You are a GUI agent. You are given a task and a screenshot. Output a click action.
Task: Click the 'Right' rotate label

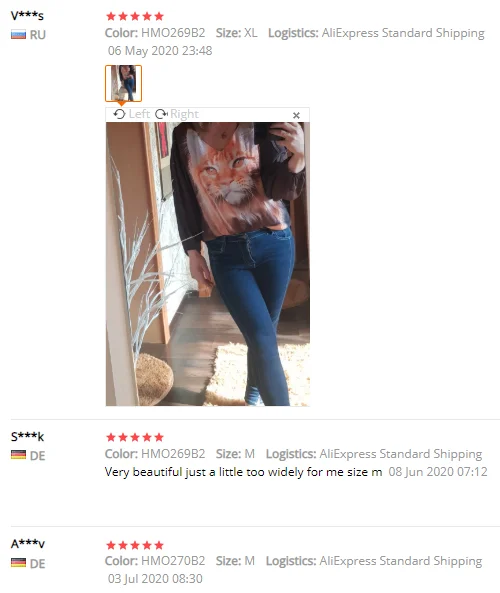click(184, 114)
